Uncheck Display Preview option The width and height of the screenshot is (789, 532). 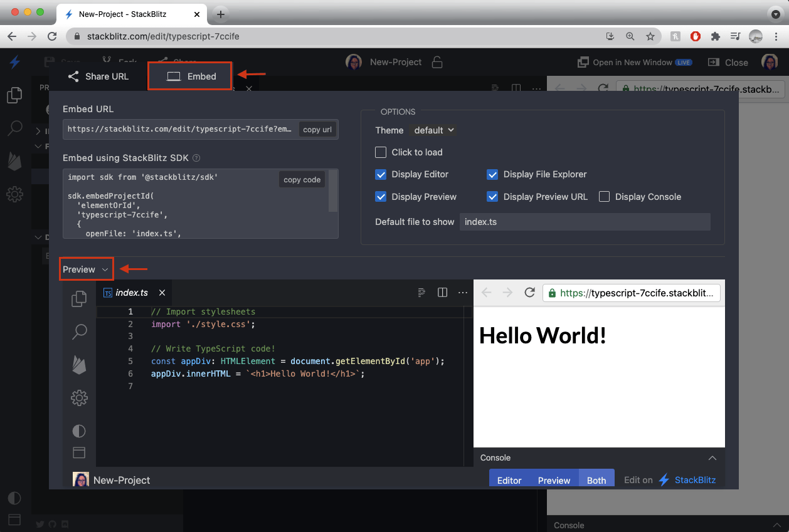coord(381,197)
